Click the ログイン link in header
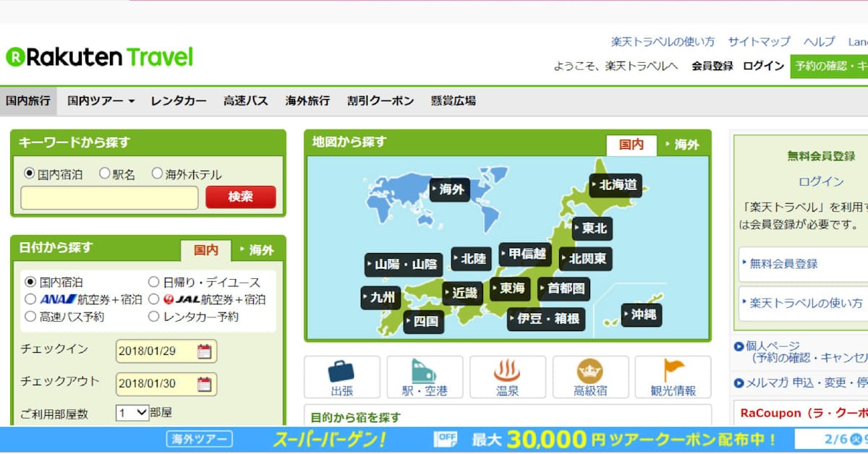The image size is (868, 454). tap(763, 66)
